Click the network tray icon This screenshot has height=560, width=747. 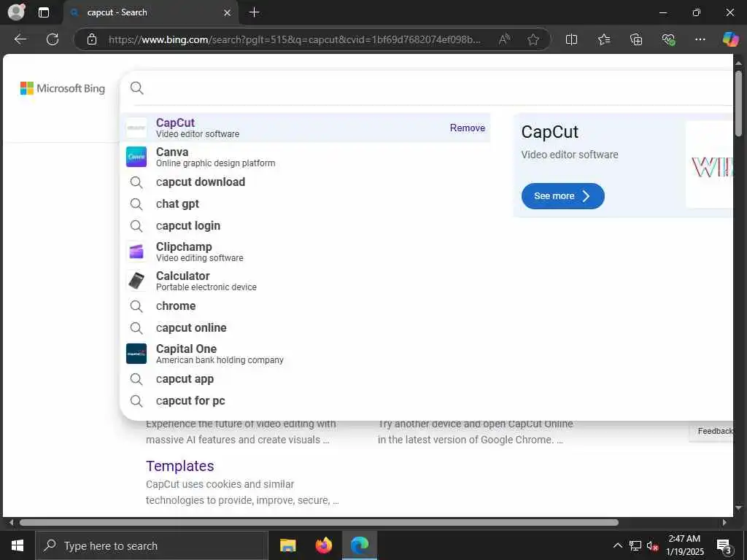pos(635,545)
